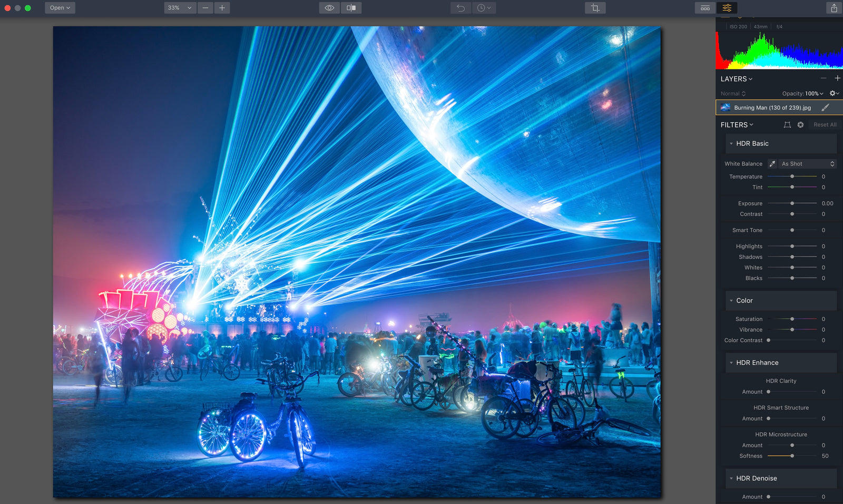This screenshot has width=843, height=504.
Task: Open the zoom level 33% menu
Action: pyautogui.click(x=179, y=8)
